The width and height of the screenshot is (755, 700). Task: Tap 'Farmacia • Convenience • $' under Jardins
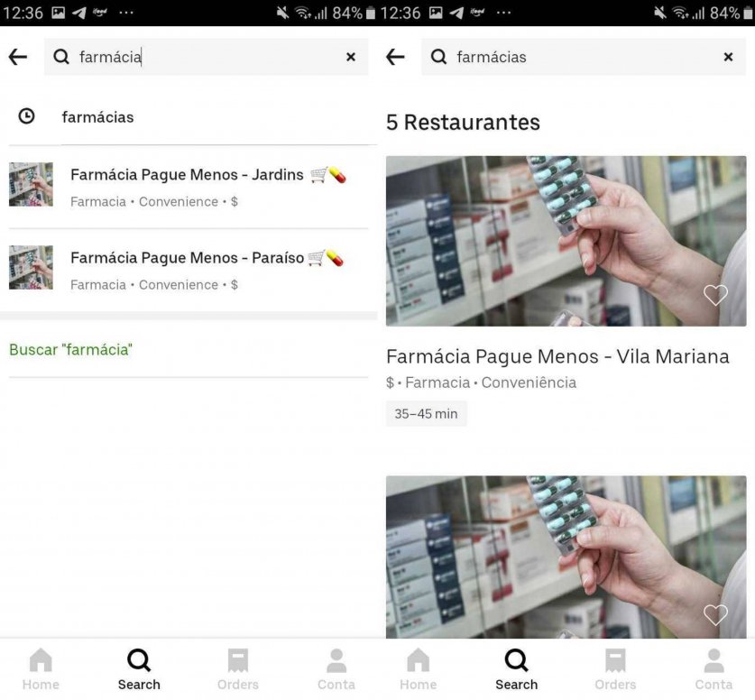154,202
